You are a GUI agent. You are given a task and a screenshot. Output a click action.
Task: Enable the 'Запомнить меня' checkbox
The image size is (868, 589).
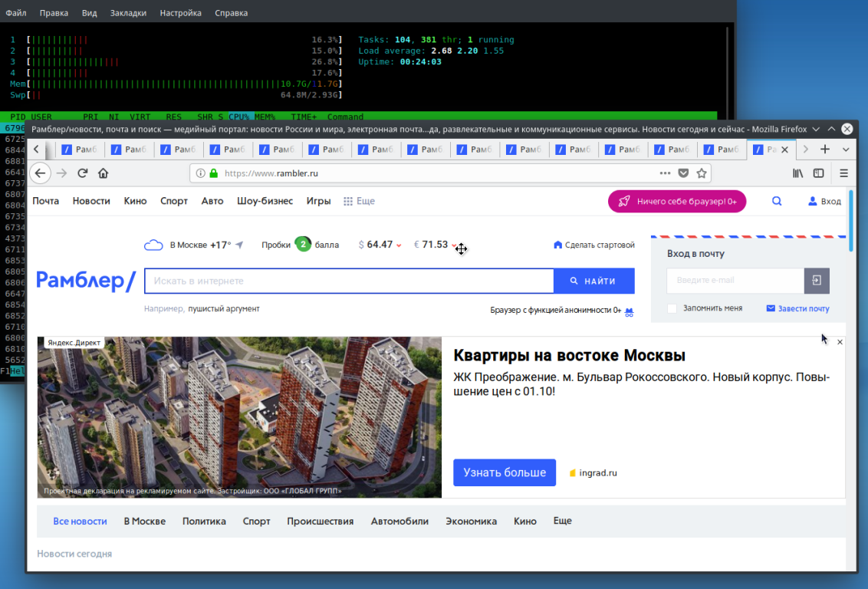[x=672, y=308]
